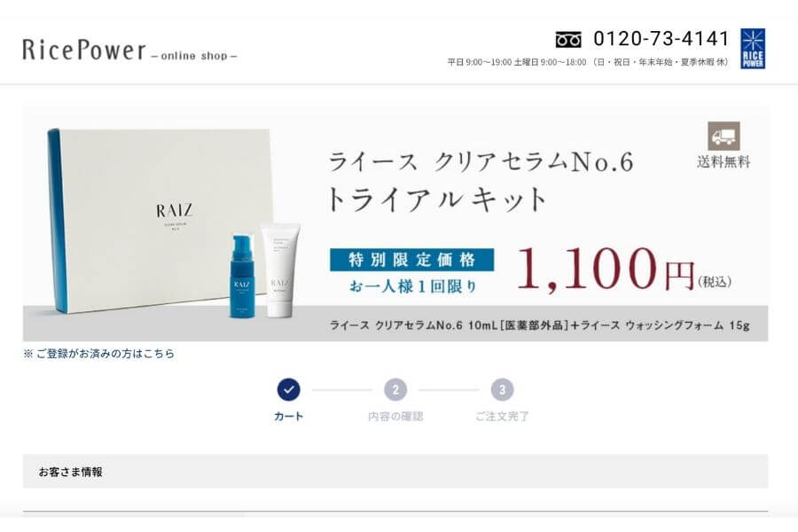This screenshot has height=532, width=798.
Task: Click the RAIZ trial kit box image
Action: (x=160, y=221)
